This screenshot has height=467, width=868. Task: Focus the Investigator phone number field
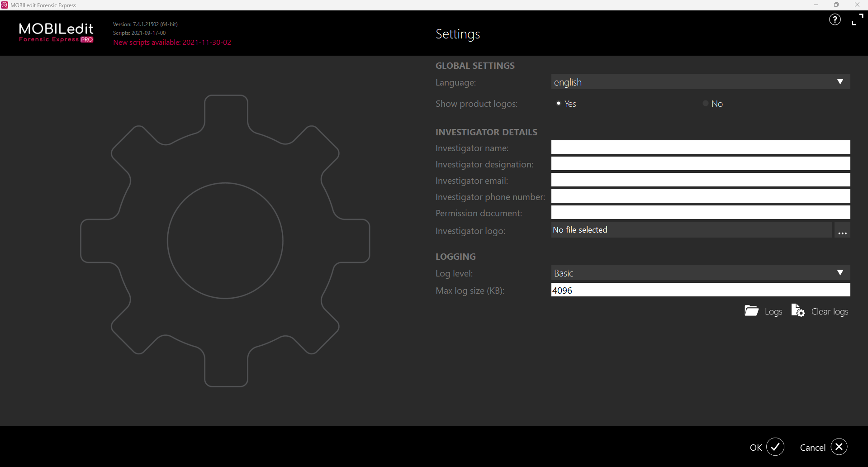[701, 196]
